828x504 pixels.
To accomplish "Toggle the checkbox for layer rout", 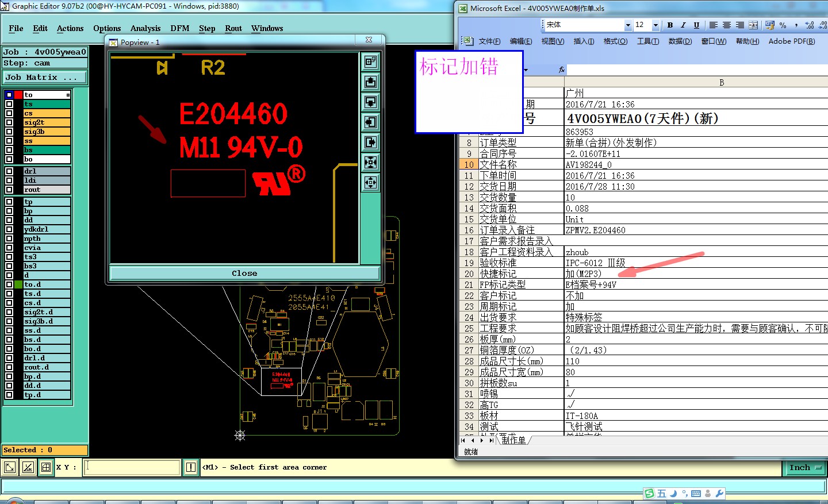I will [9, 190].
